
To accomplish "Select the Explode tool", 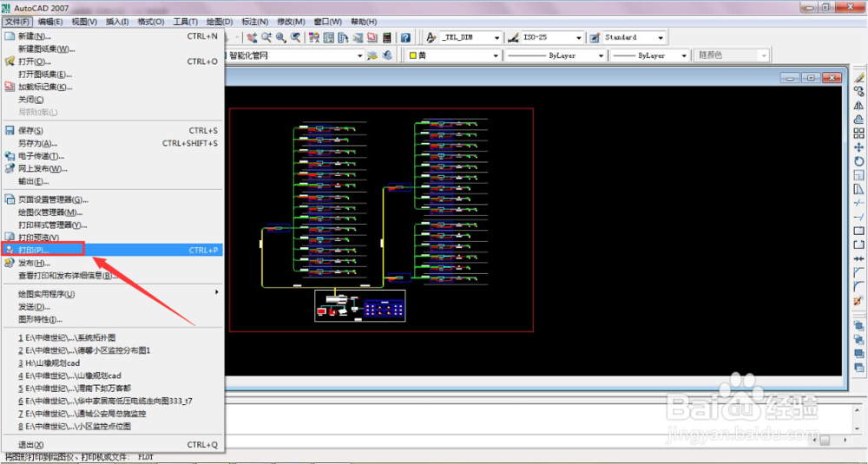I will click(x=858, y=300).
